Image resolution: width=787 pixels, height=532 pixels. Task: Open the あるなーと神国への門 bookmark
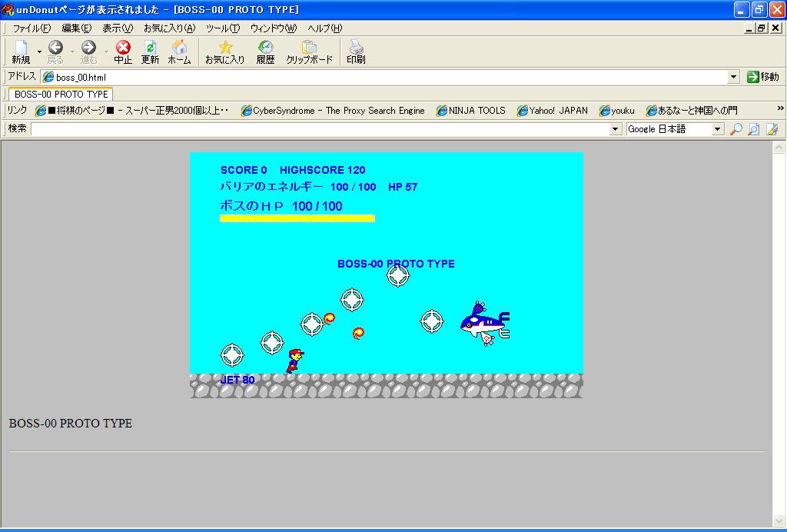pyautogui.click(x=691, y=111)
